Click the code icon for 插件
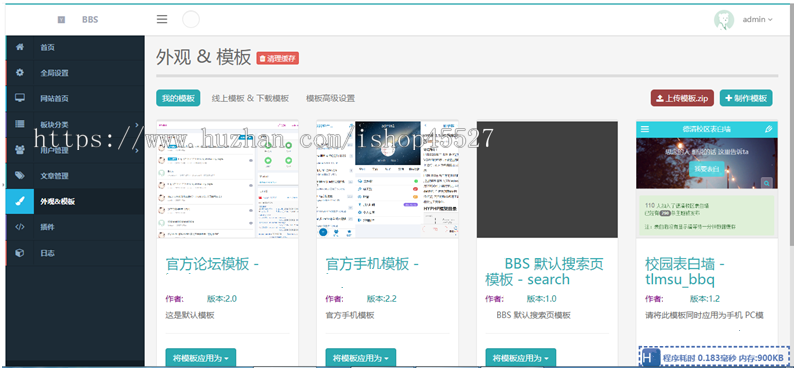The height and width of the screenshot is (370, 796). point(20,227)
